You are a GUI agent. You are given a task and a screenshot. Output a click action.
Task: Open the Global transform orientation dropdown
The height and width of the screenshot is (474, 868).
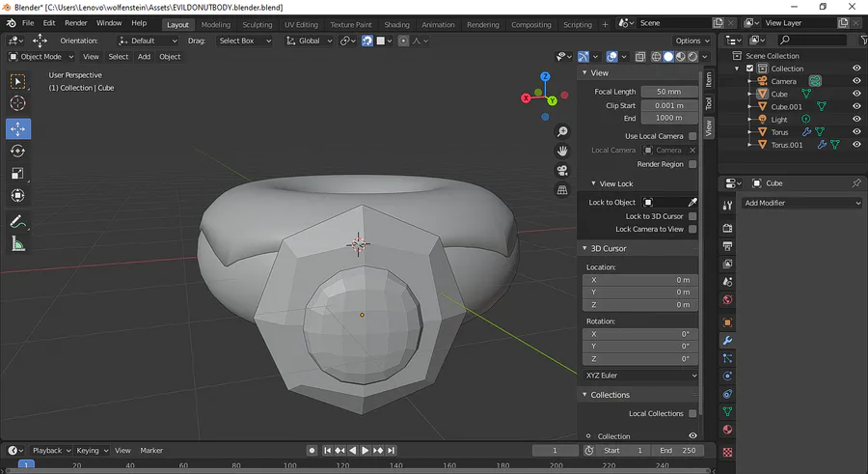pos(309,41)
